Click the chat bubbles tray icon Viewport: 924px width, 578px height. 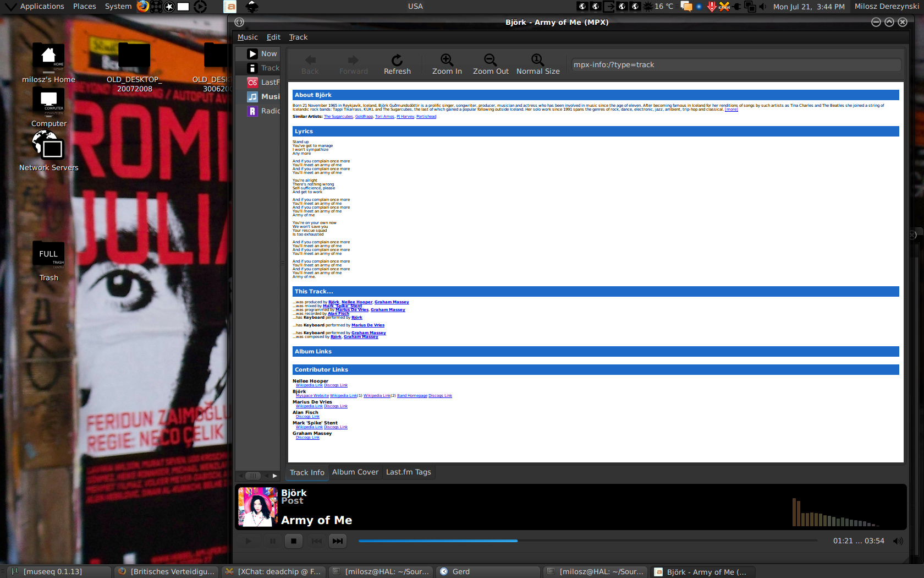coord(686,7)
